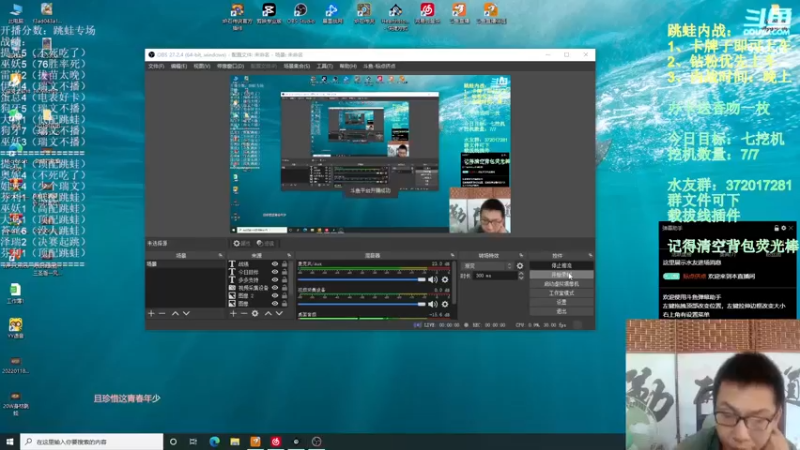
Task: Open Task View on the taskbar
Action: [x=193, y=442]
